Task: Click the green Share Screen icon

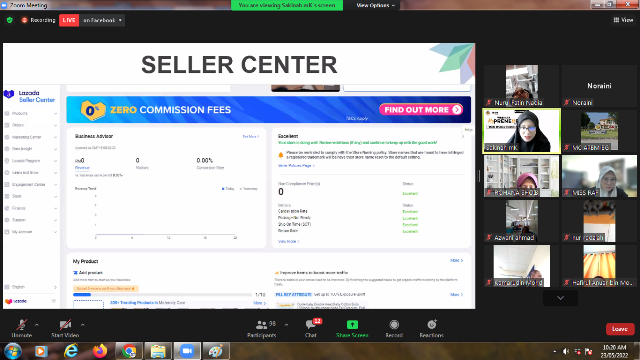Action: (x=352, y=325)
